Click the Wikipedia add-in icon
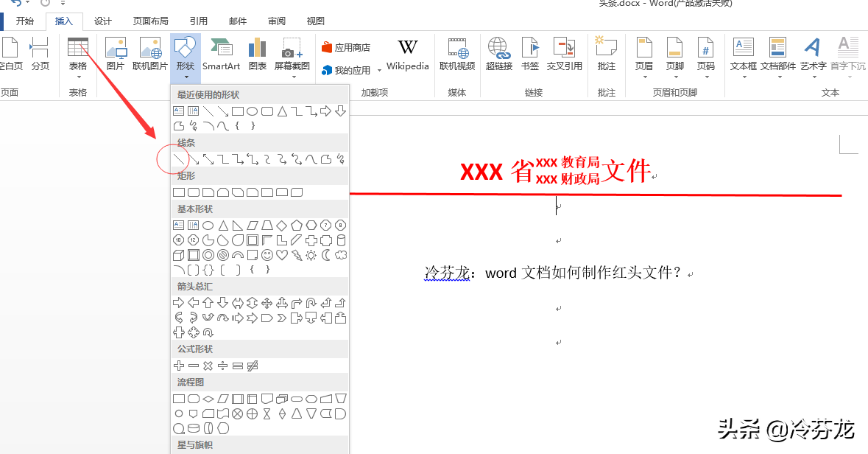The width and height of the screenshot is (868, 454). coord(407,55)
